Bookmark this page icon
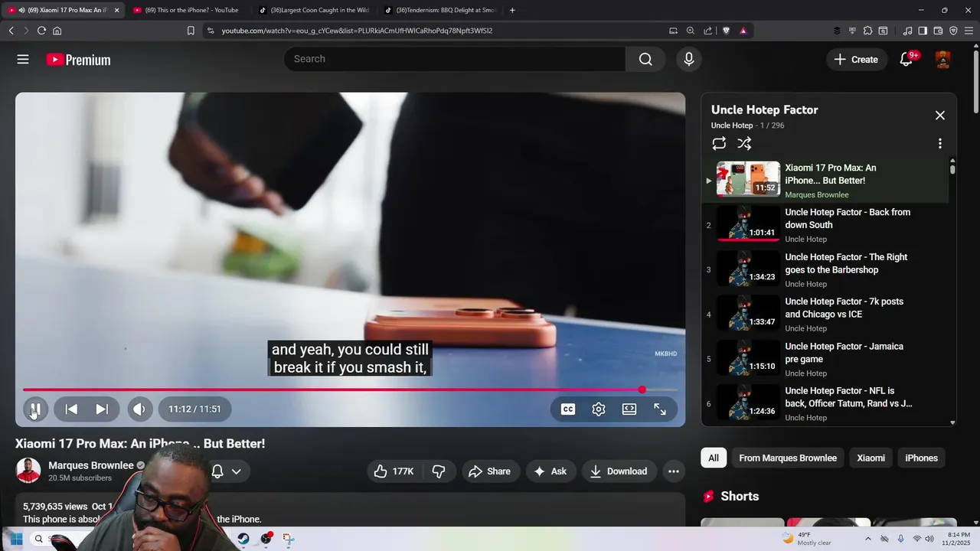The width and height of the screenshot is (980, 551). (191, 31)
